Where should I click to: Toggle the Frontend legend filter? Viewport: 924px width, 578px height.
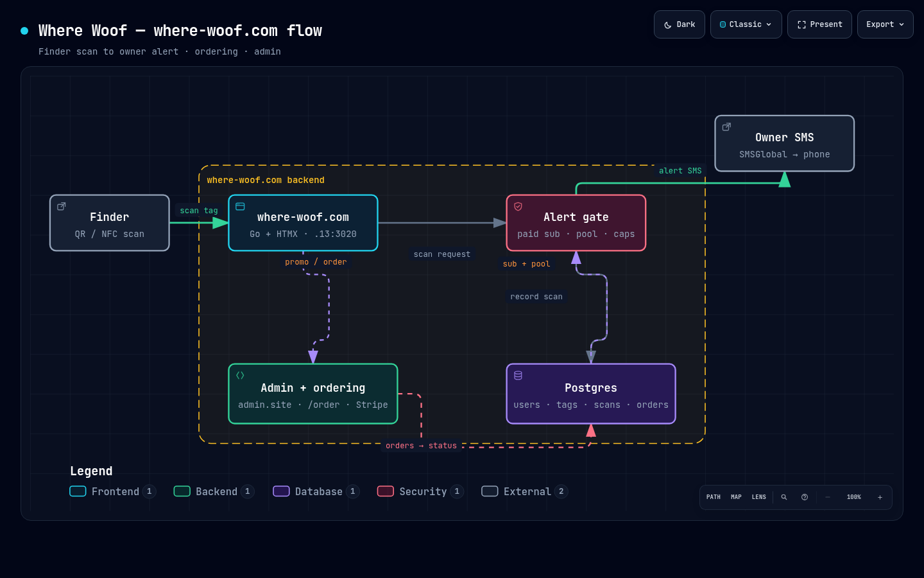click(x=113, y=491)
